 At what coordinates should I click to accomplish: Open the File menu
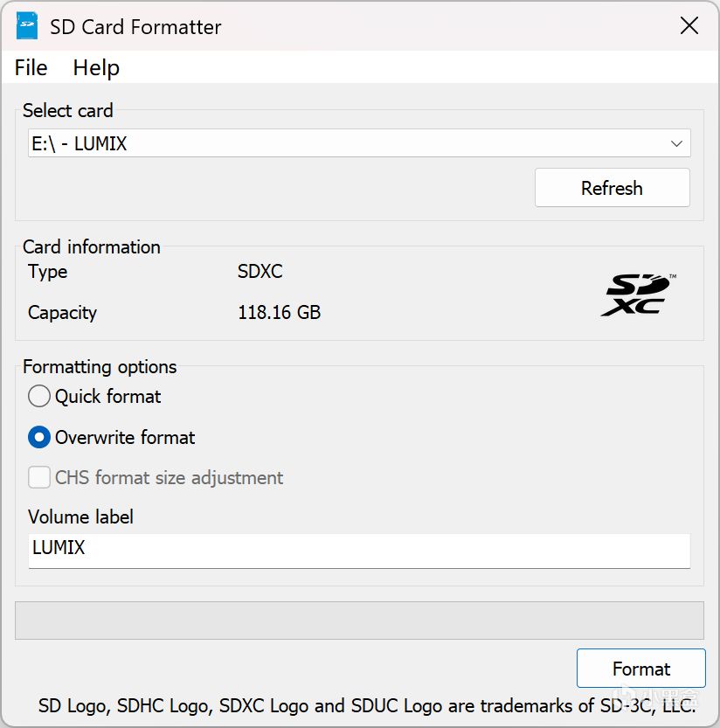click(x=31, y=67)
